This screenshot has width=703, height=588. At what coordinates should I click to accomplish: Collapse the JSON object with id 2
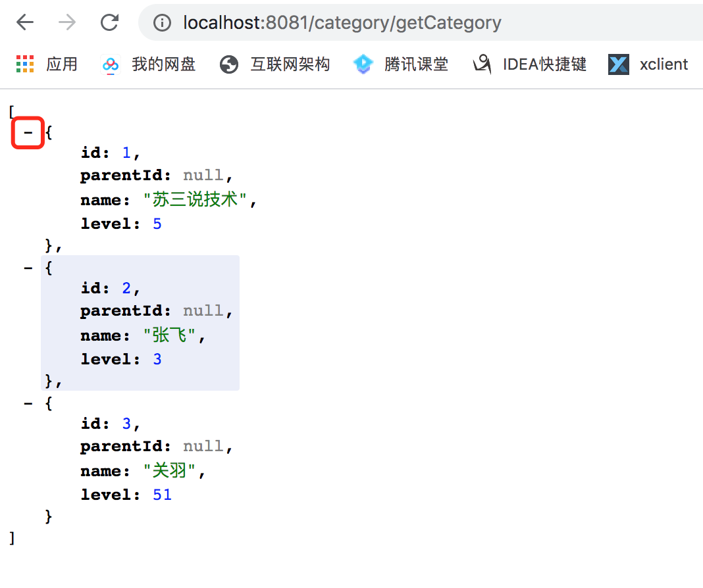tap(28, 268)
